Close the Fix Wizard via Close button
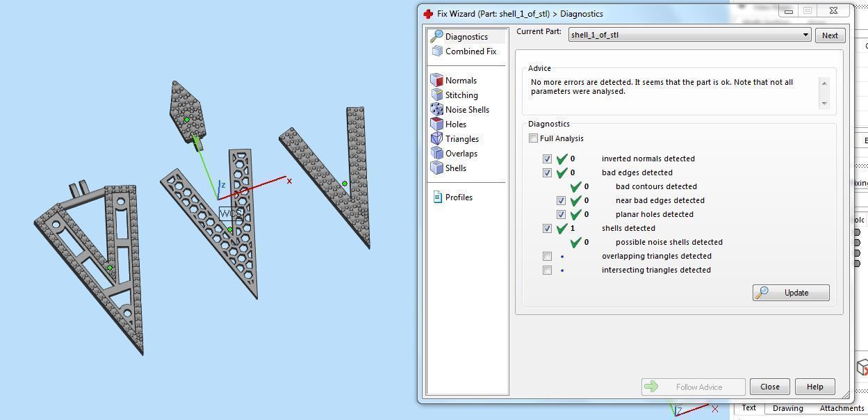Screen dimensions: 868x420 click(769, 387)
